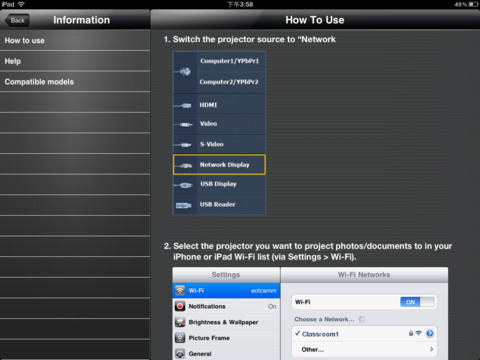The height and width of the screenshot is (360, 480).
Task: Click the Classroom1 Wi-Fi signal icon
Action: [x=419, y=333]
